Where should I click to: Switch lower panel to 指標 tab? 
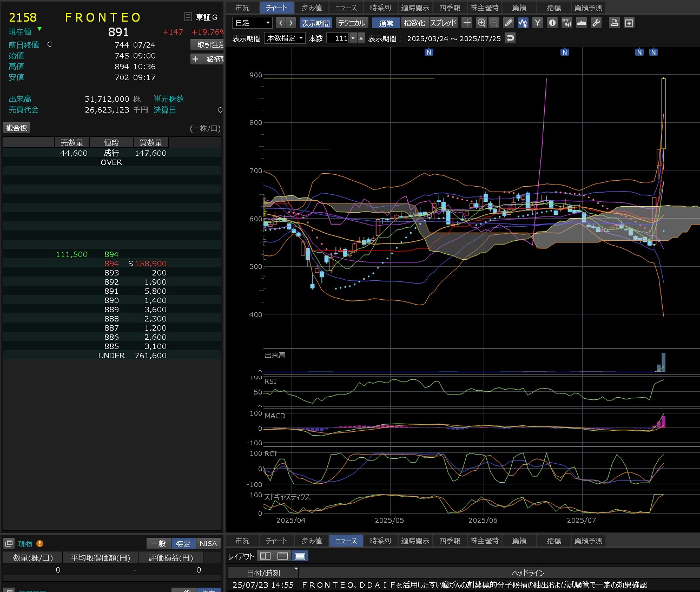click(x=553, y=541)
